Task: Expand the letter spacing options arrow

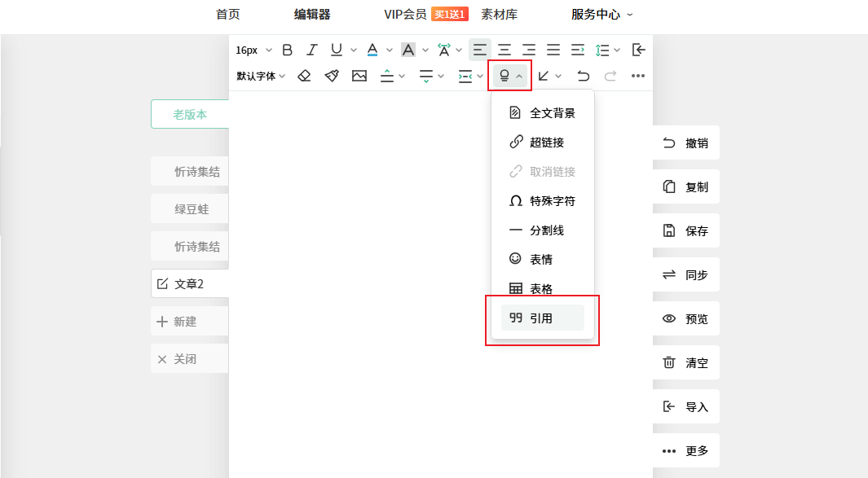Action: [459, 50]
